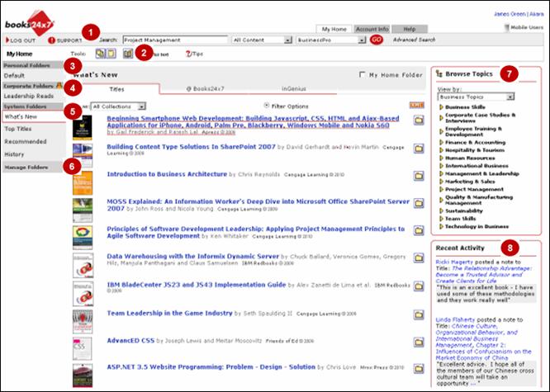Click the Mobile Users icon
This screenshot has height=392, width=550.
(x=505, y=27)
